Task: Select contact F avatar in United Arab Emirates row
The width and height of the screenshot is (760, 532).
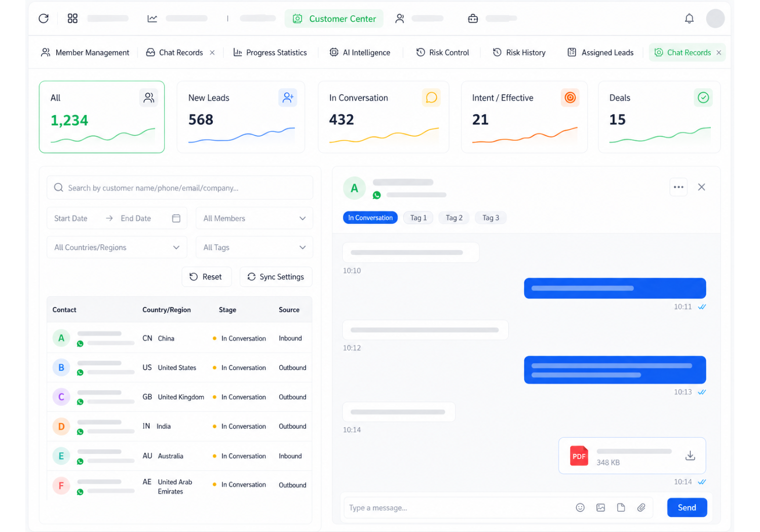Action: point(61,486)
